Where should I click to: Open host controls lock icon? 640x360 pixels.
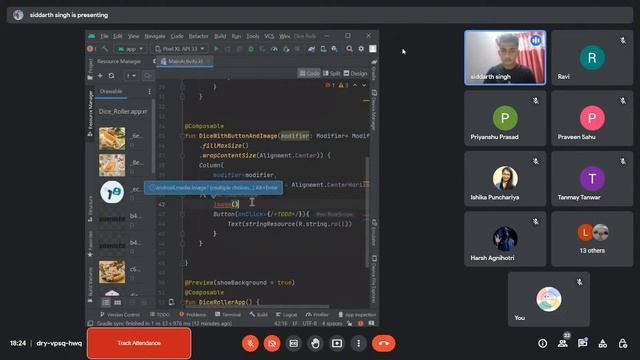622,343
